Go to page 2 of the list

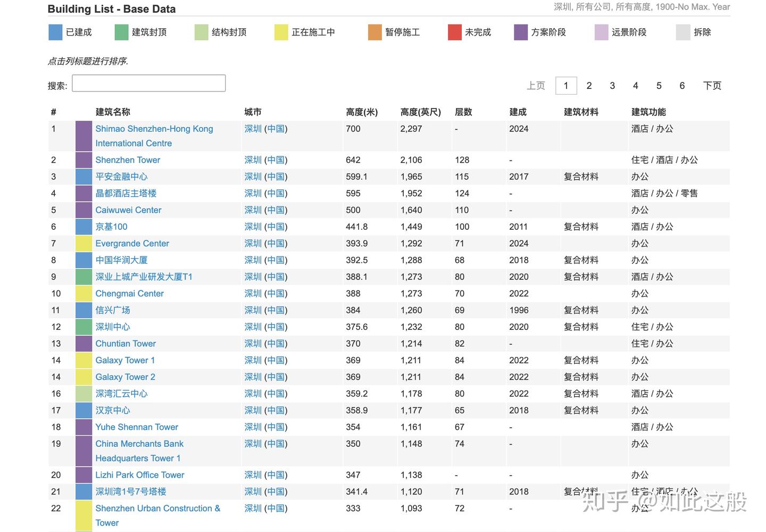click(589, 86)
